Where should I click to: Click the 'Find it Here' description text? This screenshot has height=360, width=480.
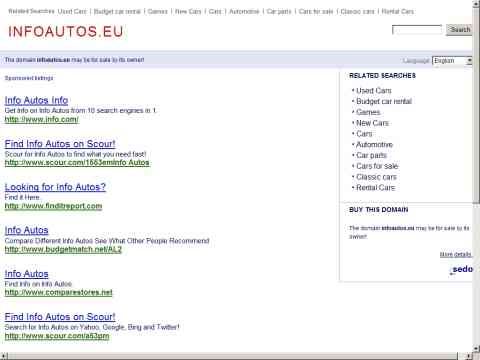tap(22, 197)
